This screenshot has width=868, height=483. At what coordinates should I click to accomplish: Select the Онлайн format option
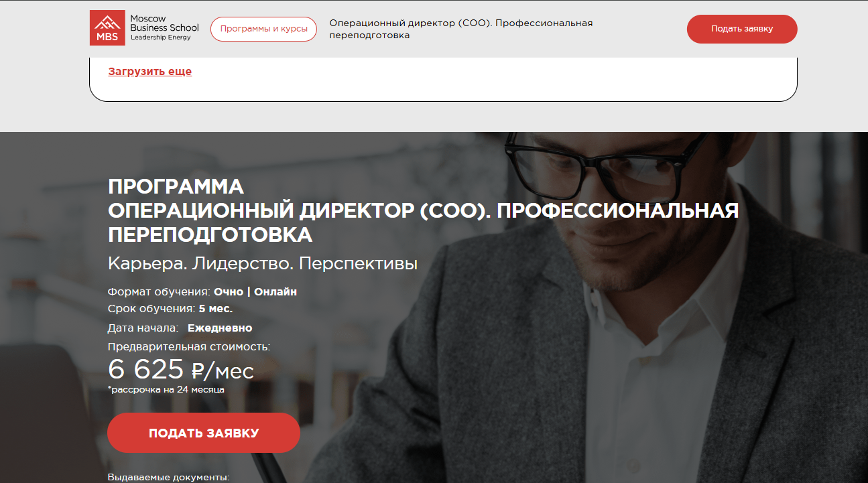point(275,292)
